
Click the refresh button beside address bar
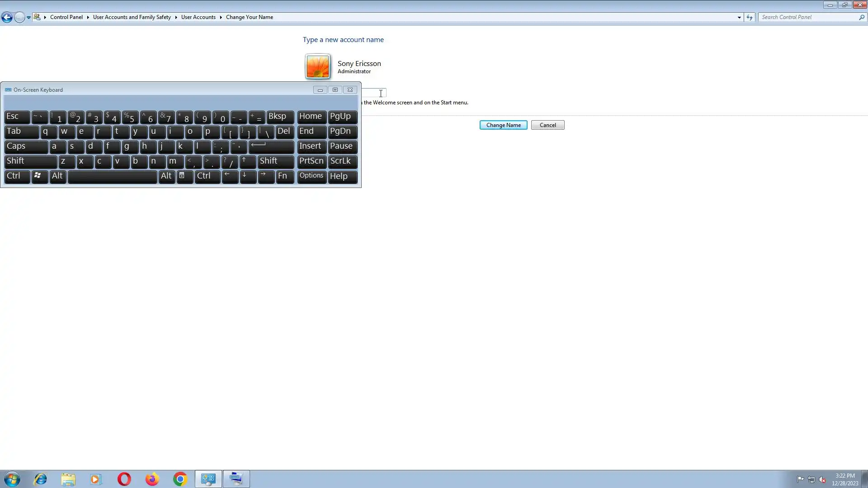tap(750, 17)
